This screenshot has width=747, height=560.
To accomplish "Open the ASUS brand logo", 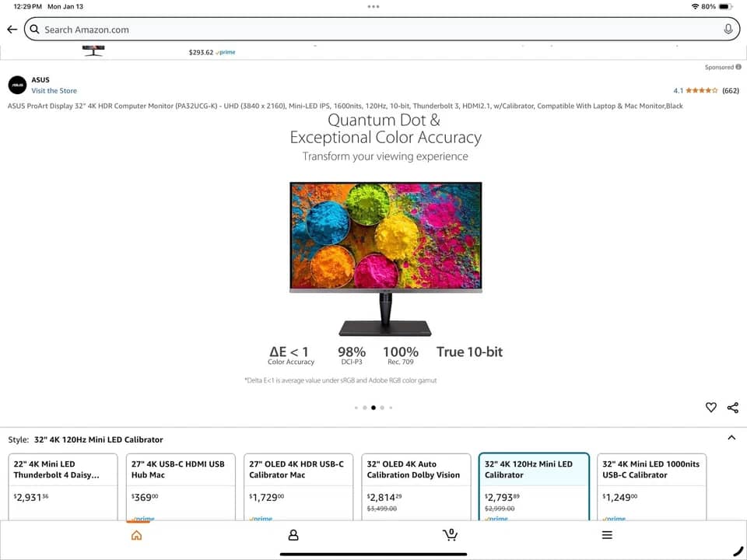I will click(x=17, y=86).
